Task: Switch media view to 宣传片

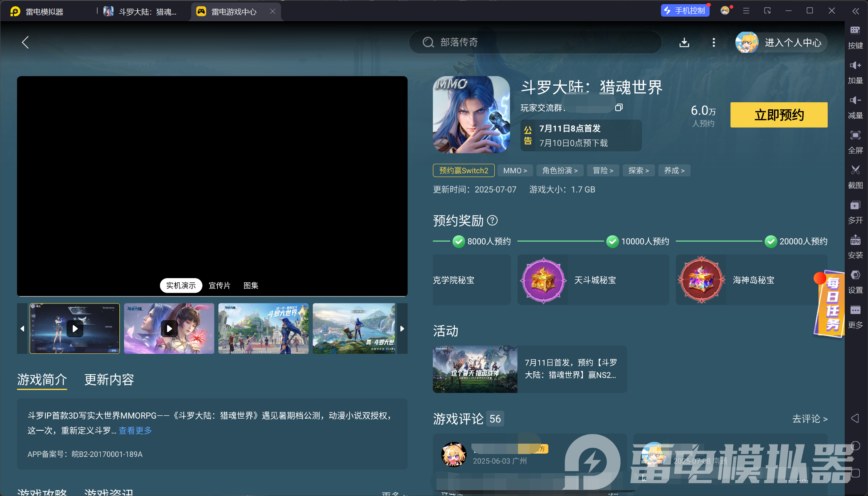Action: [219, 286]
